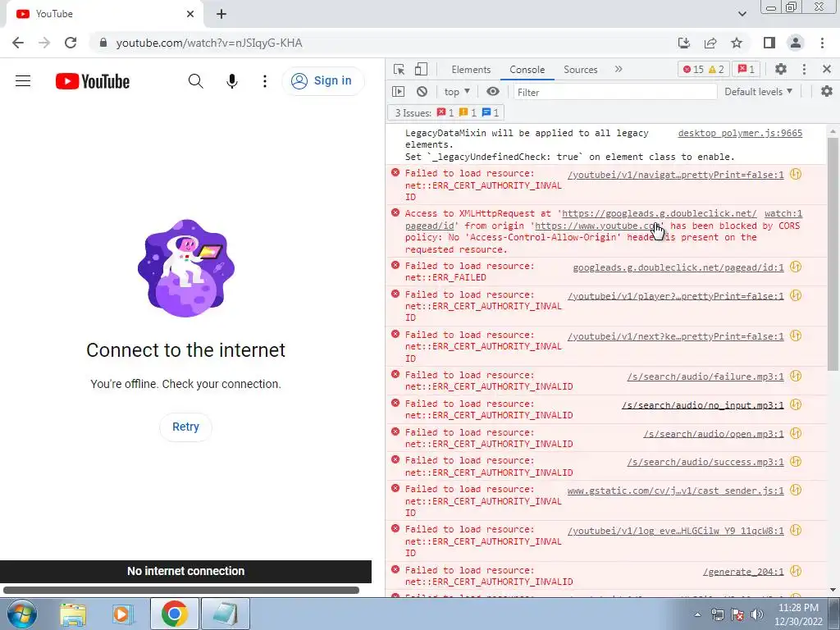Switch to the Sources tab
The height and width of the screenshot is (630, 840).
580,70
